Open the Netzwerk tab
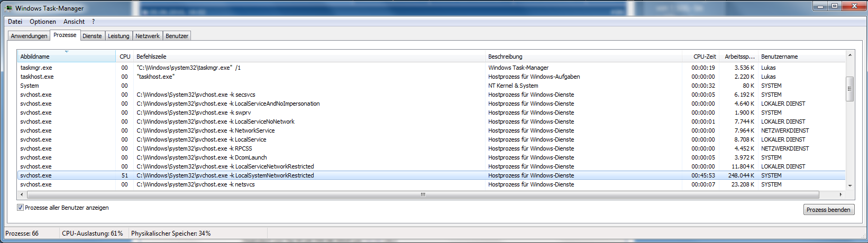Viewport: 868px width, 243px height. (x=148, y=36)
